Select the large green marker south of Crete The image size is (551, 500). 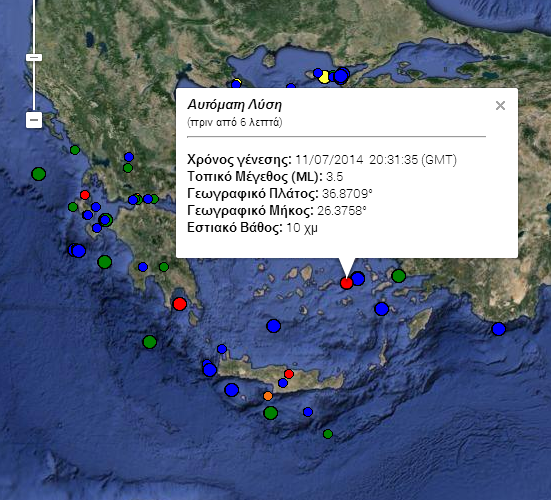pyautogui.click(x=271, y=413)
